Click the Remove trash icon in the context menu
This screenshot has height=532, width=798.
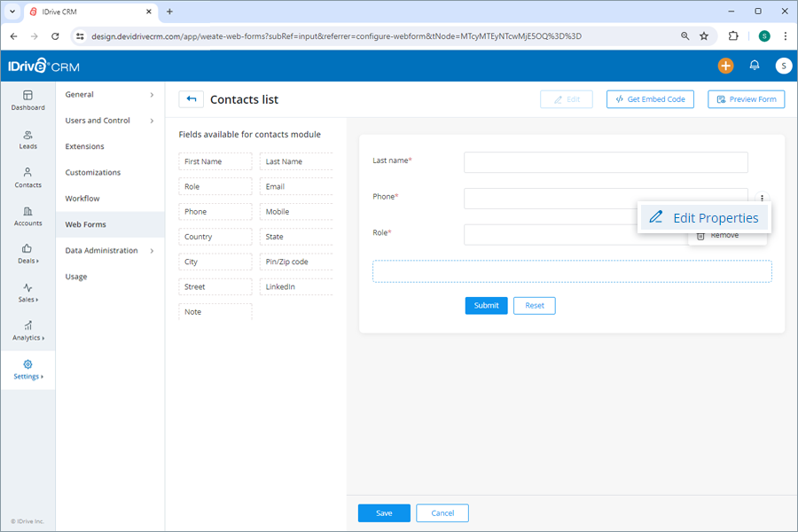coord(700,235)
